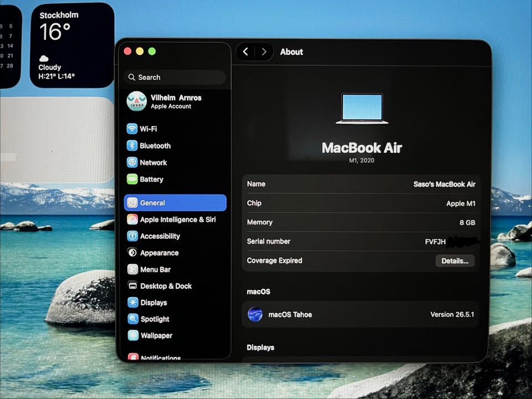This screenshot has height=399, width=532.
Task: Click the Displays sun icon
Action: coord(132,303)
